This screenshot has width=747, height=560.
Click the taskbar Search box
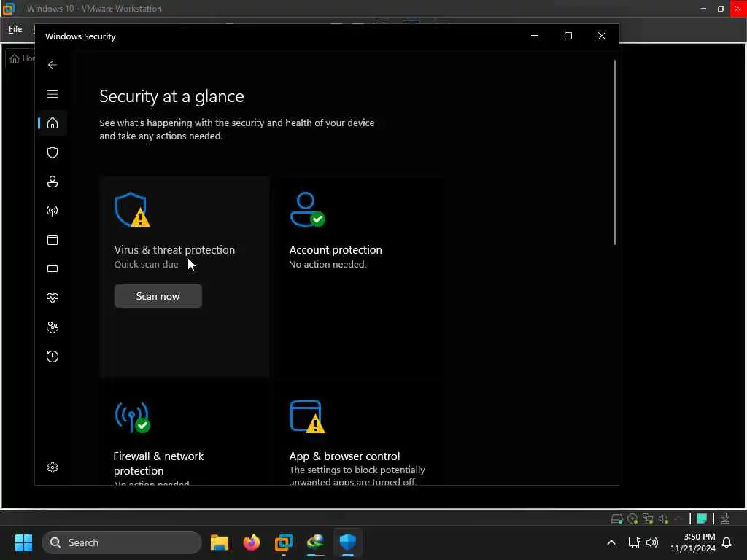pos(122,542)
